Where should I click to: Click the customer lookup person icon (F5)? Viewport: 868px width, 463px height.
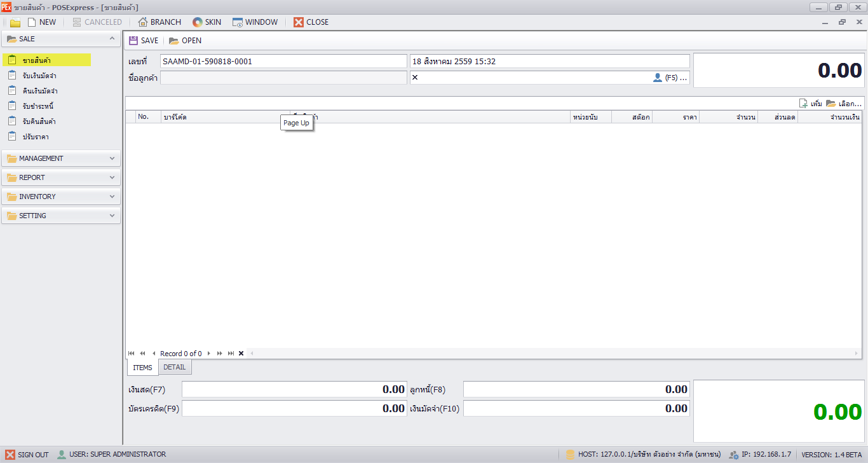coord(658,78)
